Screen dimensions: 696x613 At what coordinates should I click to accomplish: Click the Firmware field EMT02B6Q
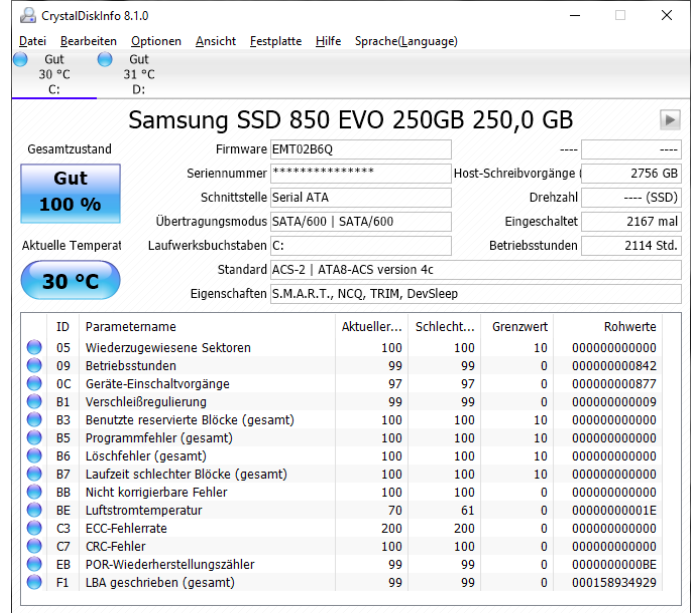(360, 149)
